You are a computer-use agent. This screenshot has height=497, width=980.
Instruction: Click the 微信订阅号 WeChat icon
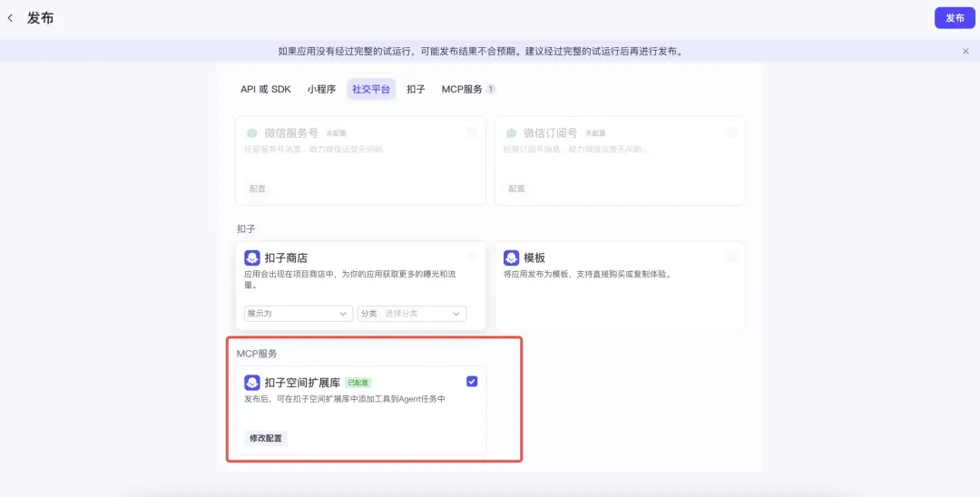tap(512, 132)
